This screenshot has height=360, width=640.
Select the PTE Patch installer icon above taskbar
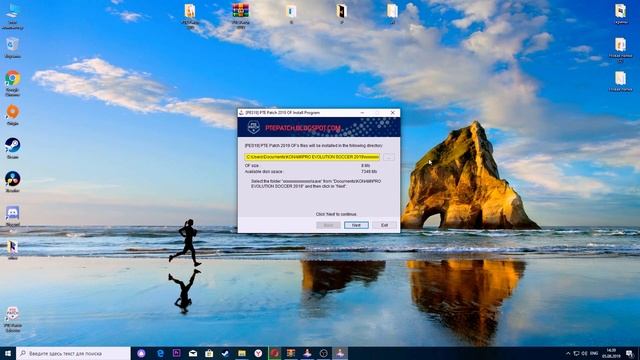(x=13, y=320)
